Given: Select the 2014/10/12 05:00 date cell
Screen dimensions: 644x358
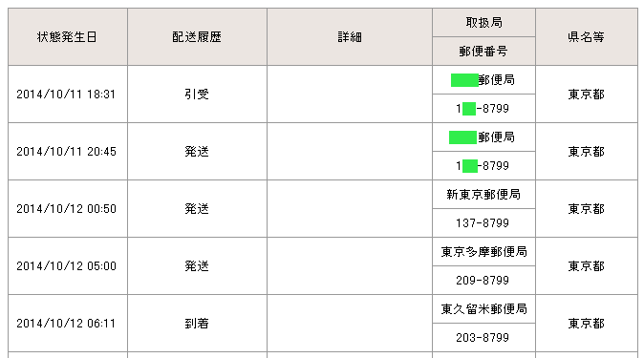Looking at the screenshot, I should [x=67, y=266].
